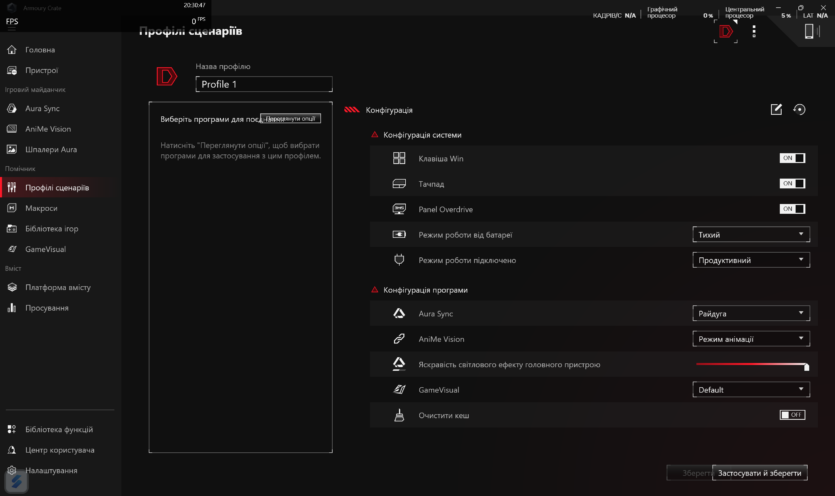Viewport: 835px width, 496px height.
Task: Toggle the Тачпад switch
Action: click(x=792, y=184)
